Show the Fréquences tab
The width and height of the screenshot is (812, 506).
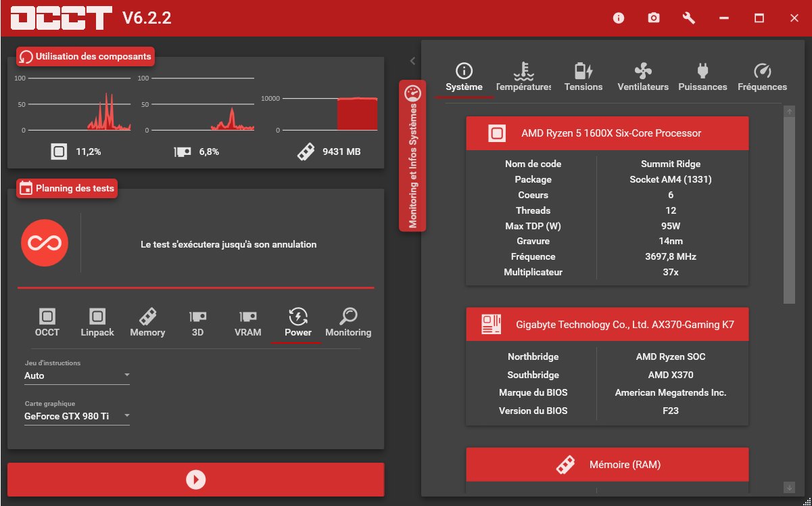[762, 77]
